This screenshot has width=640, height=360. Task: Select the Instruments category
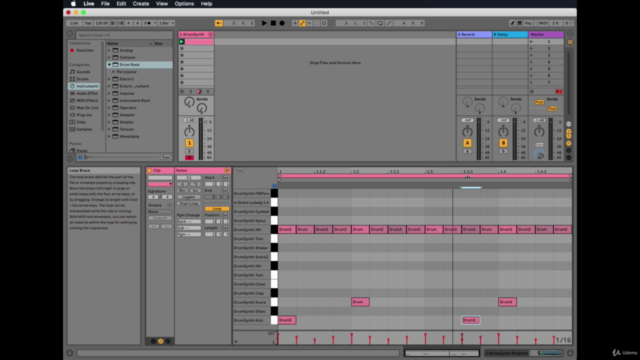[84, 86]
